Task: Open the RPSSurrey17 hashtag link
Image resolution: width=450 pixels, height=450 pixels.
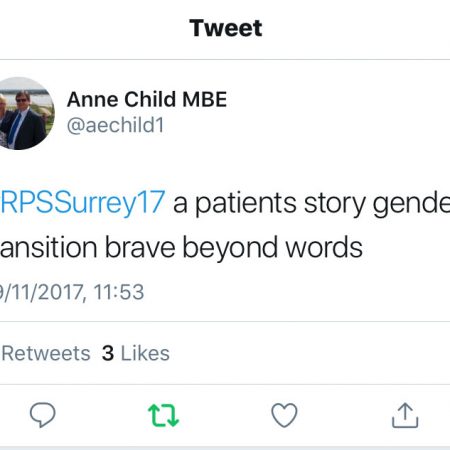Action: (83, 202)
